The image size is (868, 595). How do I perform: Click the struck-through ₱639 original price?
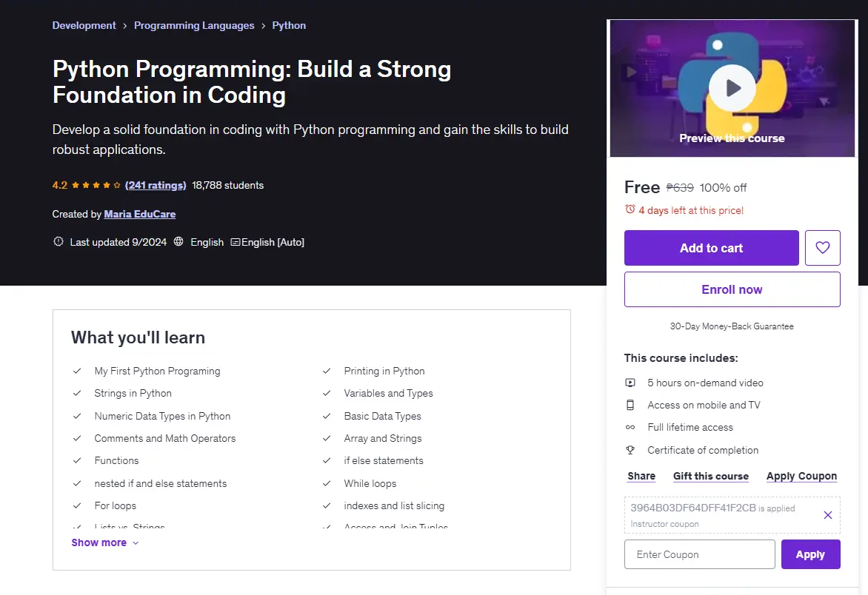[x=680, y=187]
